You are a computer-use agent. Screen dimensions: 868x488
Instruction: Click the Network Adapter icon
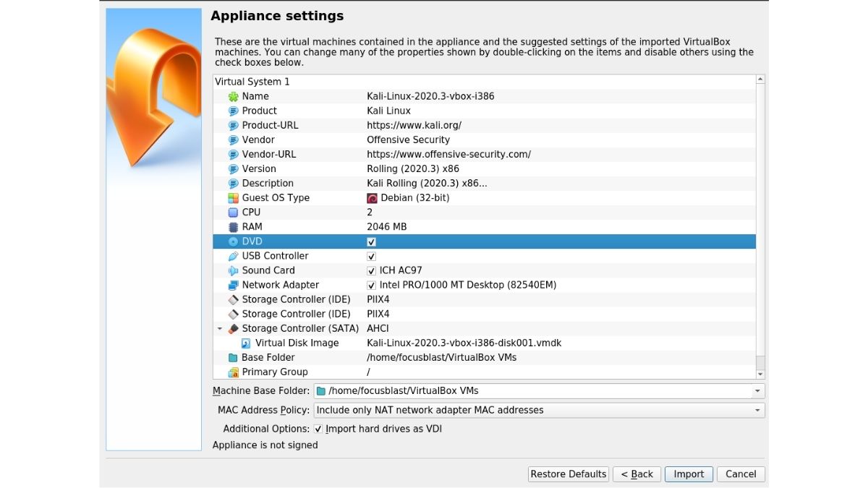(x=233, y=284)
